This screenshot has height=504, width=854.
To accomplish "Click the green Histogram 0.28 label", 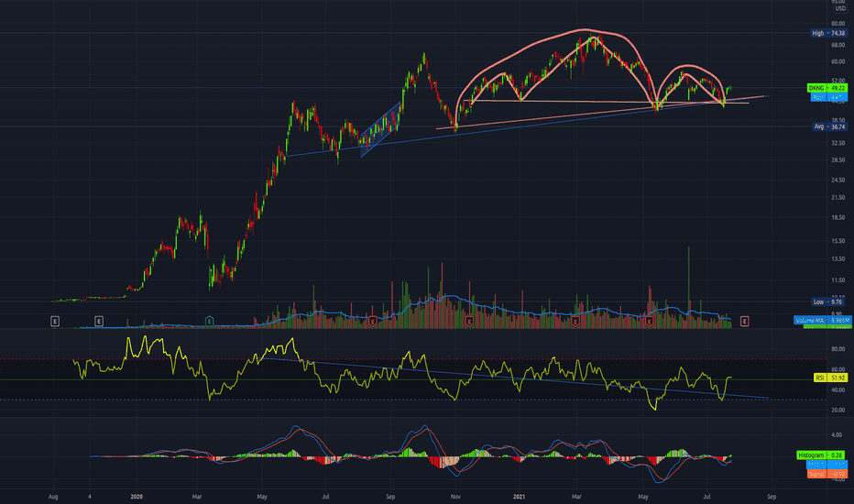I will coord(820,455).
